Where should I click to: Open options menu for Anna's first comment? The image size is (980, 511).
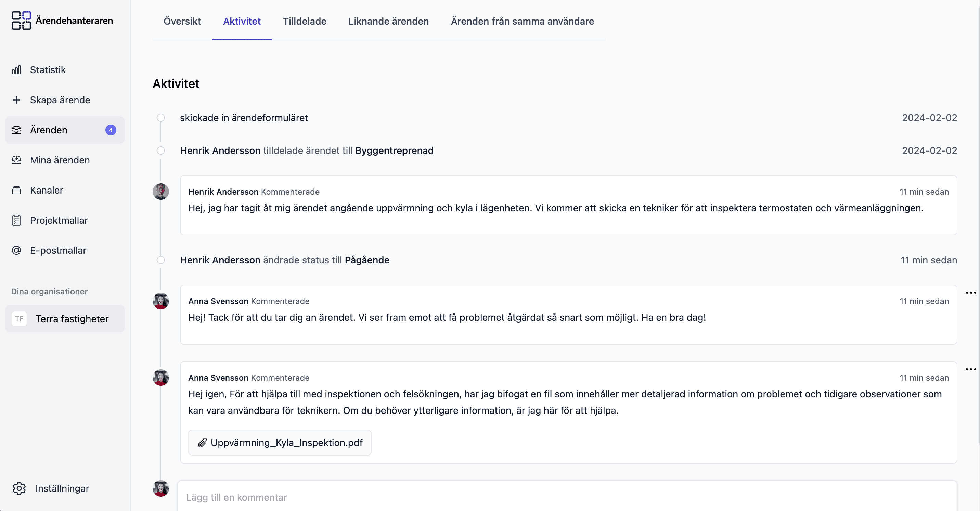(x=970, y=293)
